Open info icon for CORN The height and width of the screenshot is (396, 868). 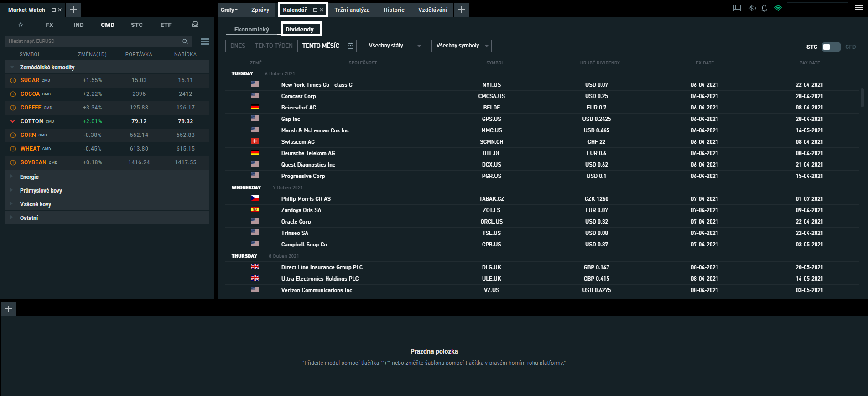click(13, 135)
